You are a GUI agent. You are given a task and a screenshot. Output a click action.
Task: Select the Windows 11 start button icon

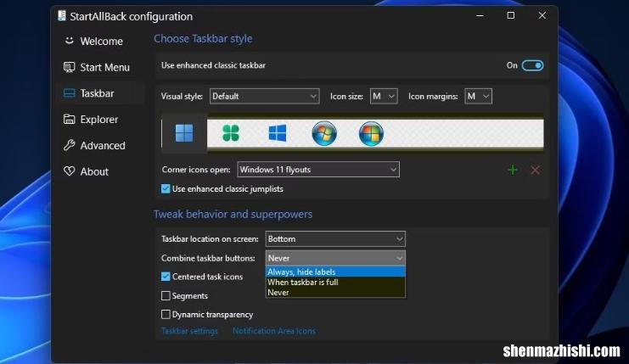click(x=184, y=133)
